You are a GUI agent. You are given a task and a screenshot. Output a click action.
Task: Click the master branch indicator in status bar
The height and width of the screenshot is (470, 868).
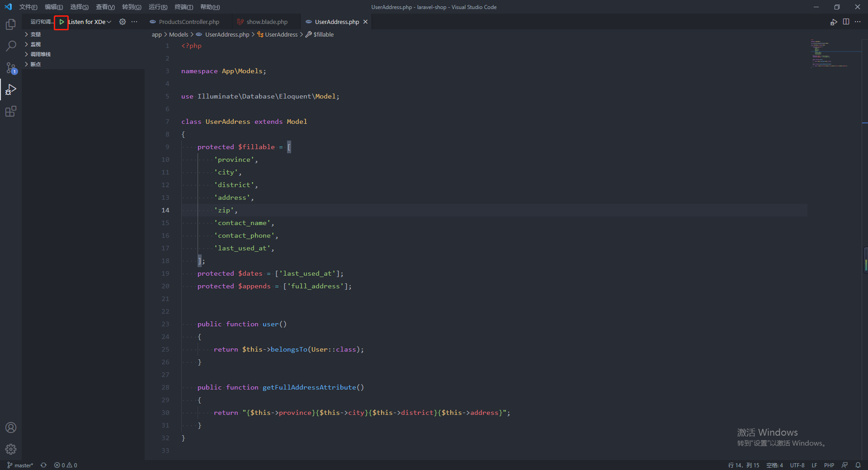pyautogui.click(x=20, y=465)
